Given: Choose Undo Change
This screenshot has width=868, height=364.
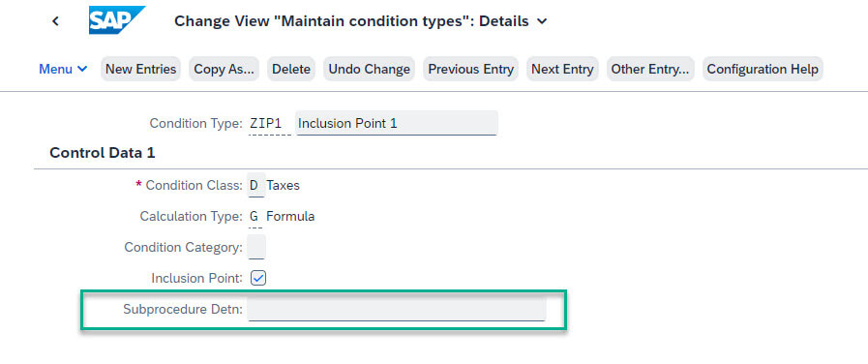Looking at the screenshot, I should point(370,70).
